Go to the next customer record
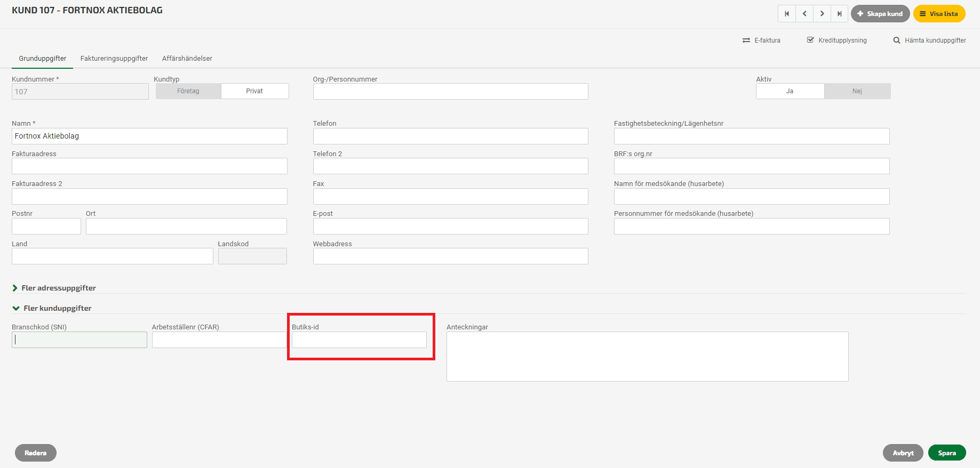This screenshot has width=980, height=468. [x=822, y=14]
